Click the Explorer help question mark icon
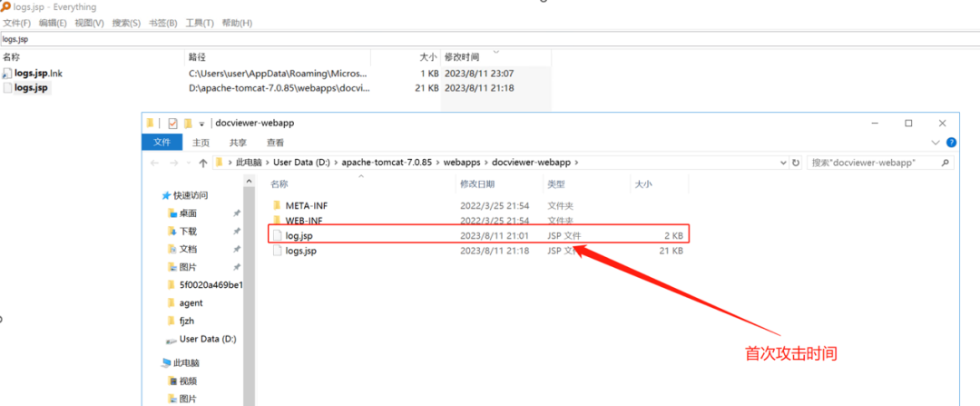 951,143
